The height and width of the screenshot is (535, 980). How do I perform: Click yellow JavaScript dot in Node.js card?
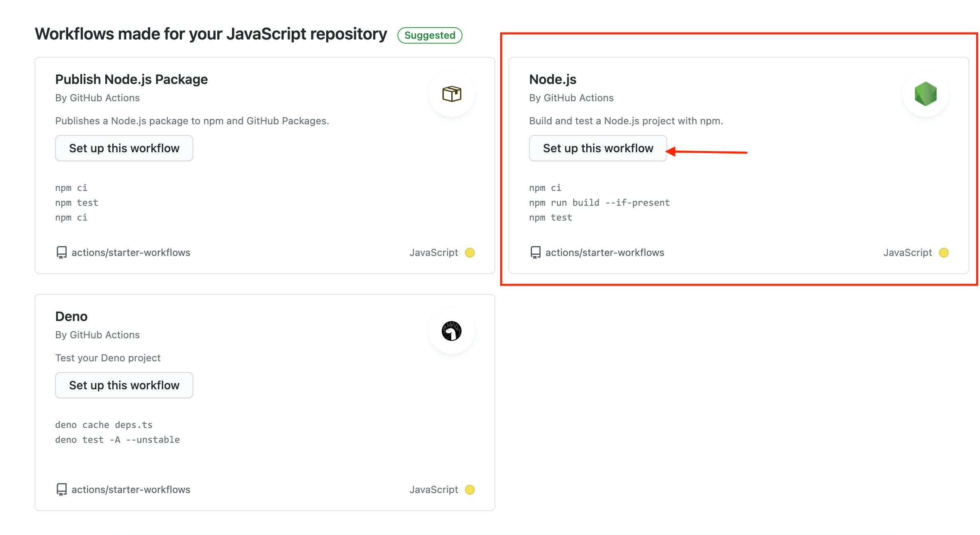pyautogui.click(x=943, y=253)
